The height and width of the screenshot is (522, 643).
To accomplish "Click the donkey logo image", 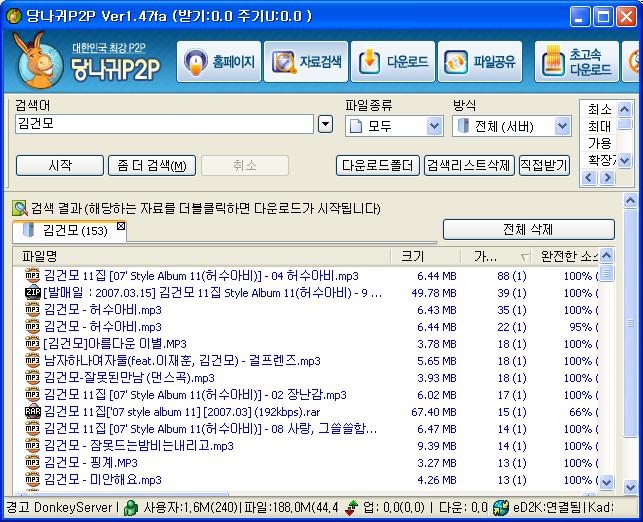I will pos(37,60).
